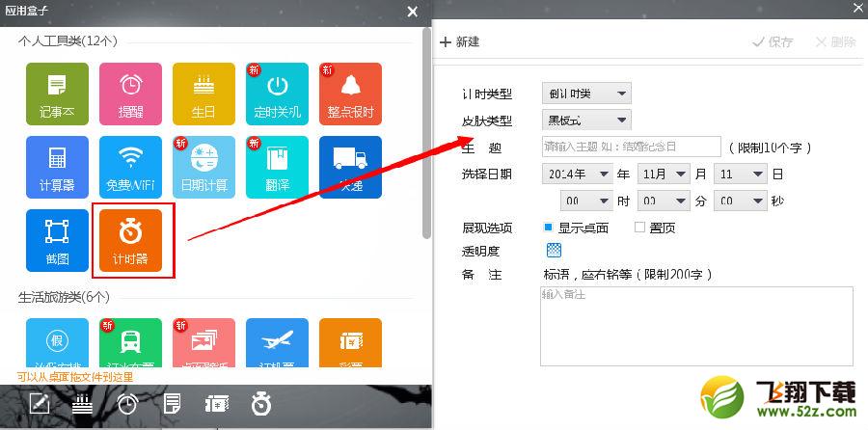Toggle the 显示桌面 checkbox
The height and width of the screenshot is (430, 868).
click(549, 227)
